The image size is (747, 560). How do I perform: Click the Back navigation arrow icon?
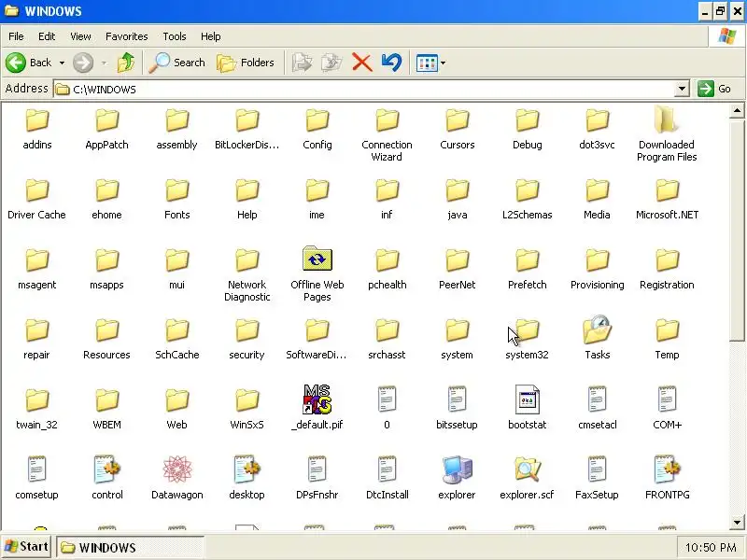coord(16,63)
